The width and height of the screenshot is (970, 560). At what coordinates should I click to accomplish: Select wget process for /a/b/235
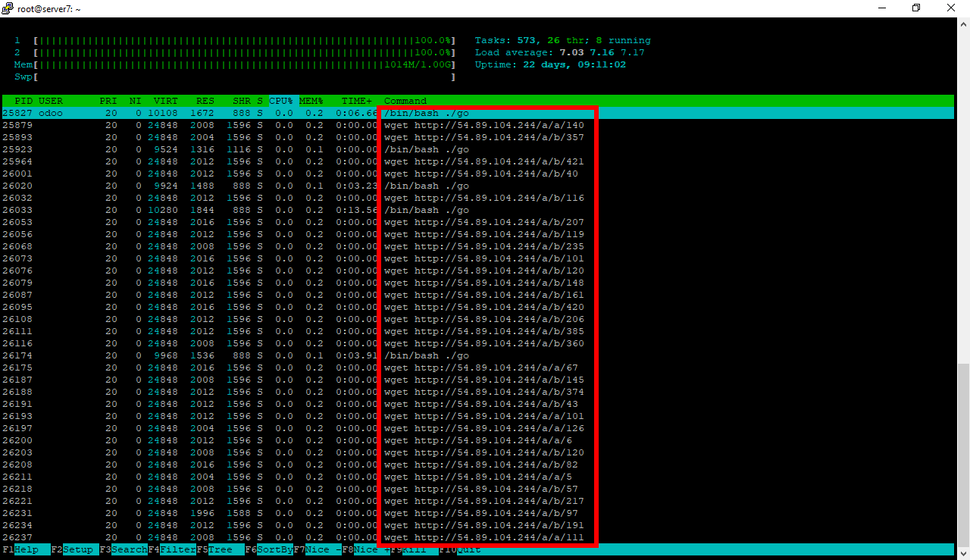477,246
